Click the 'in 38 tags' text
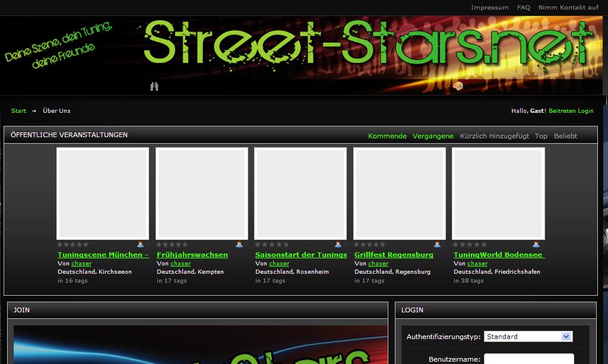Image resolution: width=608 pixels, height=364 pixels. pyautogui.click(x=468, y=281)
